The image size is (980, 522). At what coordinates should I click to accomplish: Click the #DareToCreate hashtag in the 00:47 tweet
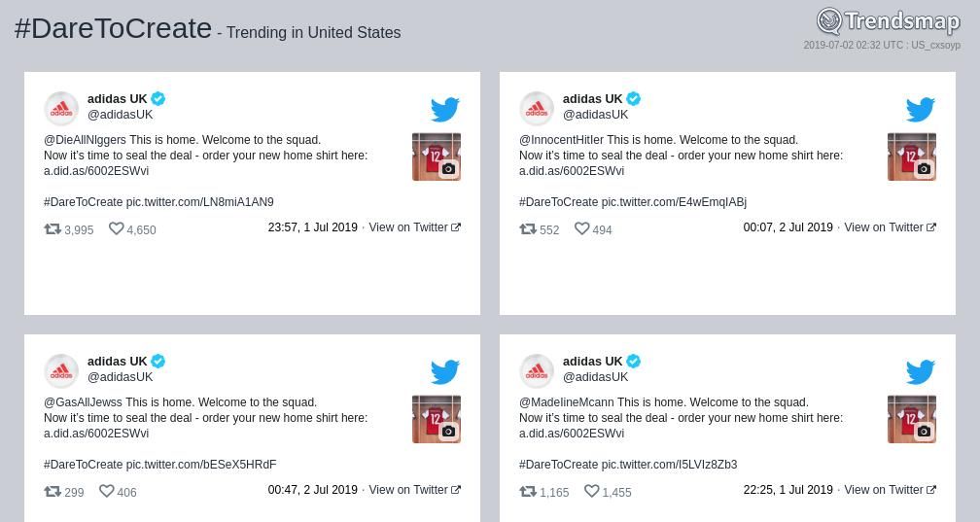tap(84, 465)
